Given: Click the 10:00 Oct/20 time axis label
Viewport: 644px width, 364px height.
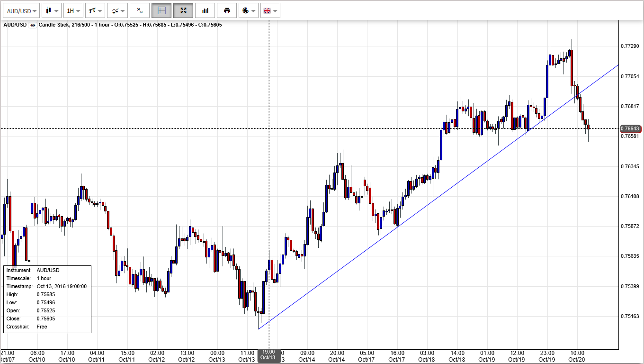Looking at the screenshot, I should (x=577, y=356).
